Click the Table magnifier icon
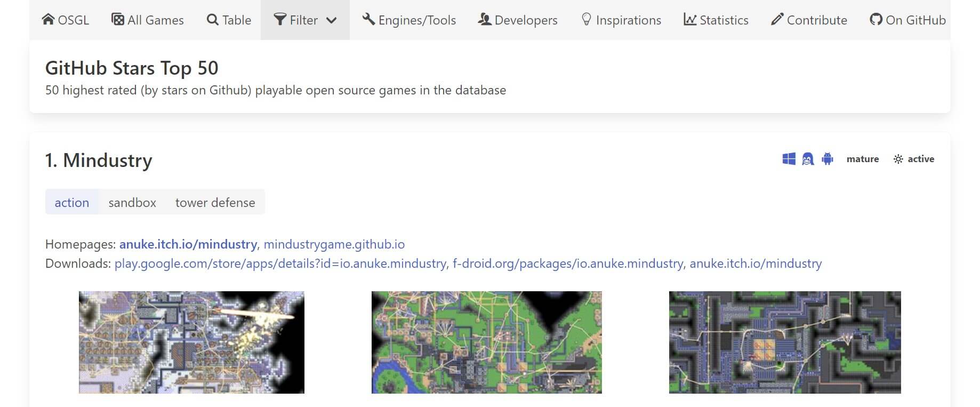The height and width of the screenshot is (407, 980). [213, 20]
